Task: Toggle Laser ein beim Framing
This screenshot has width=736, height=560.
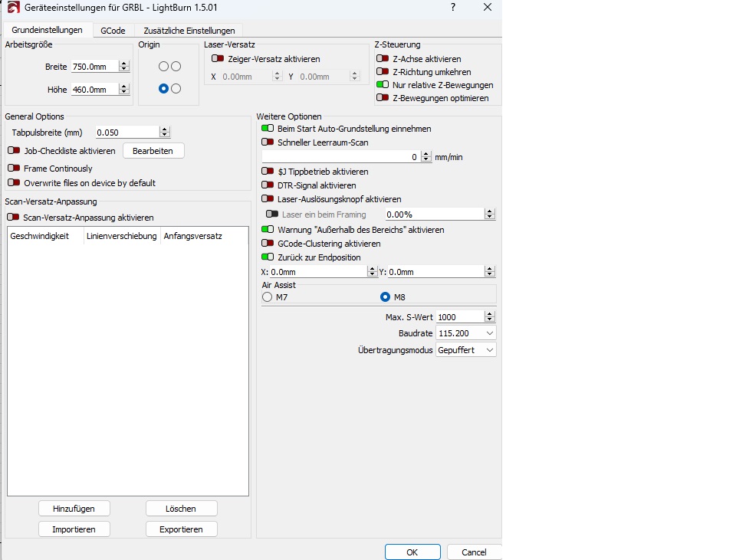Action: click(x=272, y=214)
